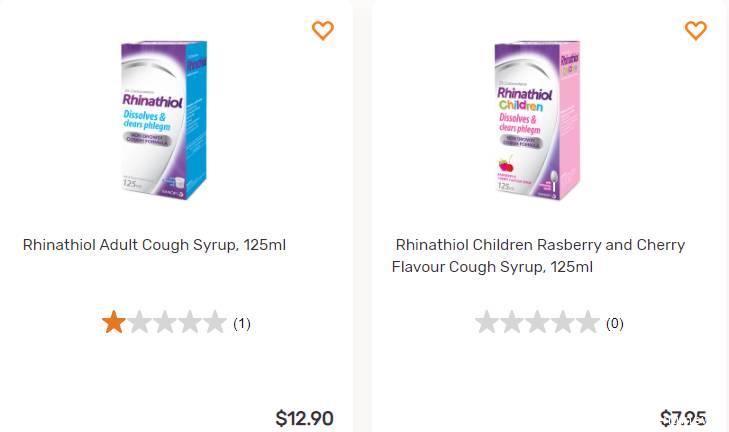Screen dimensions: 729x432
Task: Add Rhinathiol Children syrup to wishlist heart
Action: (695, 31)
